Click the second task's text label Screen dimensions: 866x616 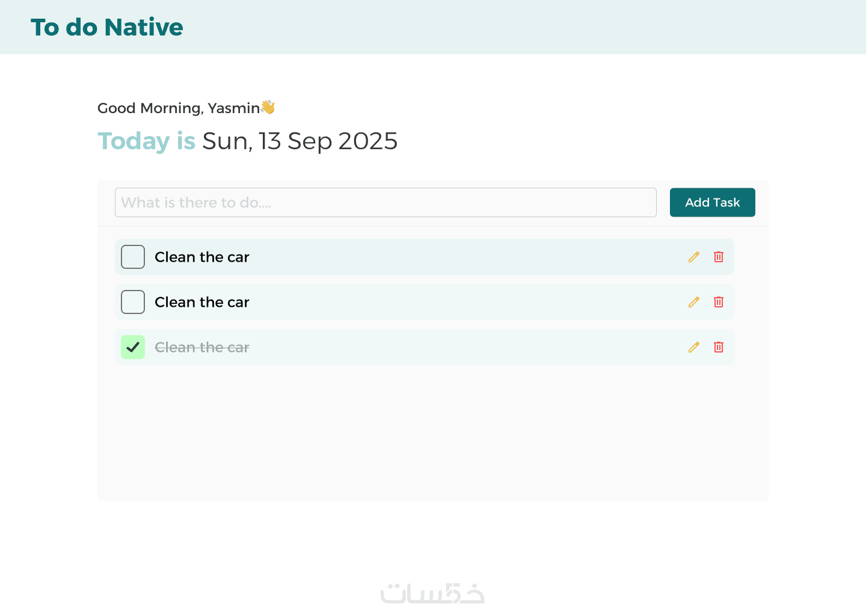pos(202,302)
